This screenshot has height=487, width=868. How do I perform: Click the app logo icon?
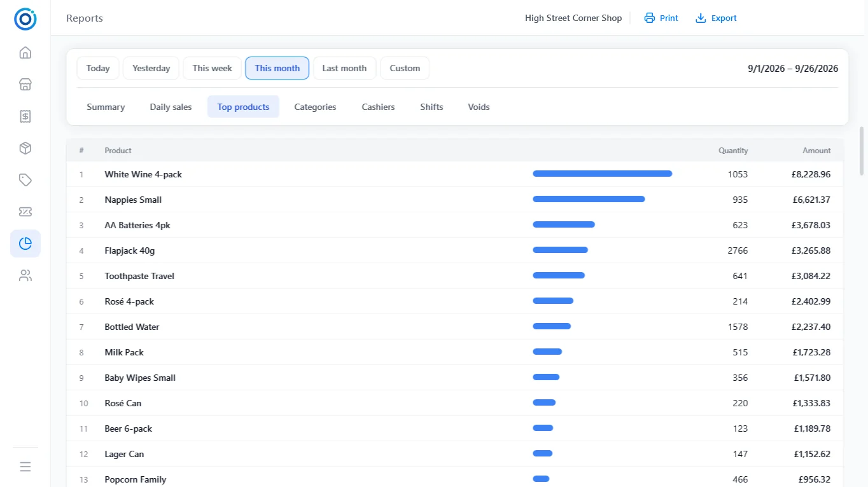point(25,19)
